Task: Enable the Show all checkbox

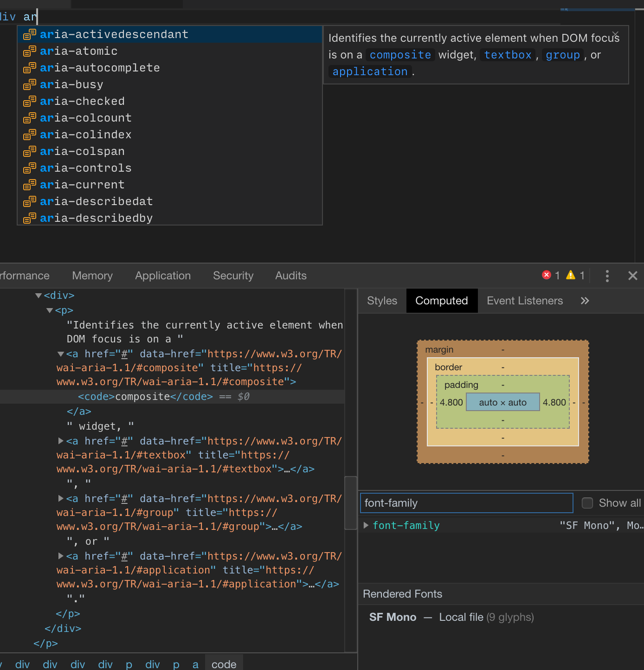Action: (x=587, y=502)
